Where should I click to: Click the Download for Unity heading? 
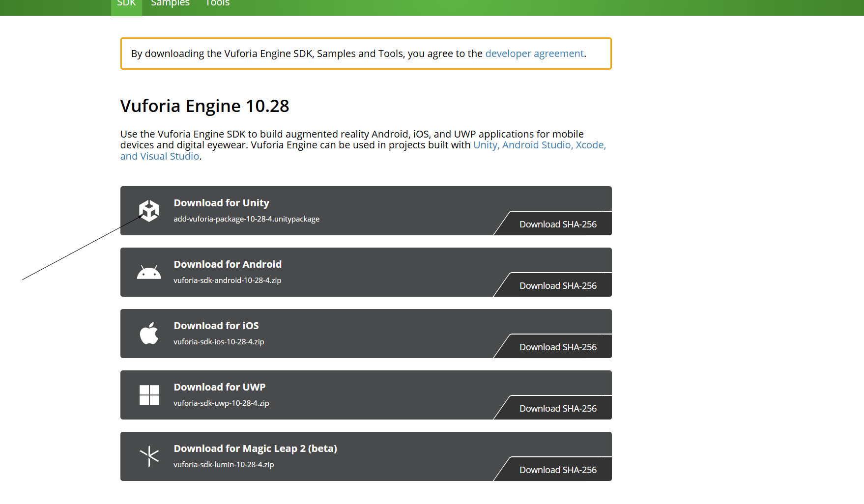coord(221,203)
